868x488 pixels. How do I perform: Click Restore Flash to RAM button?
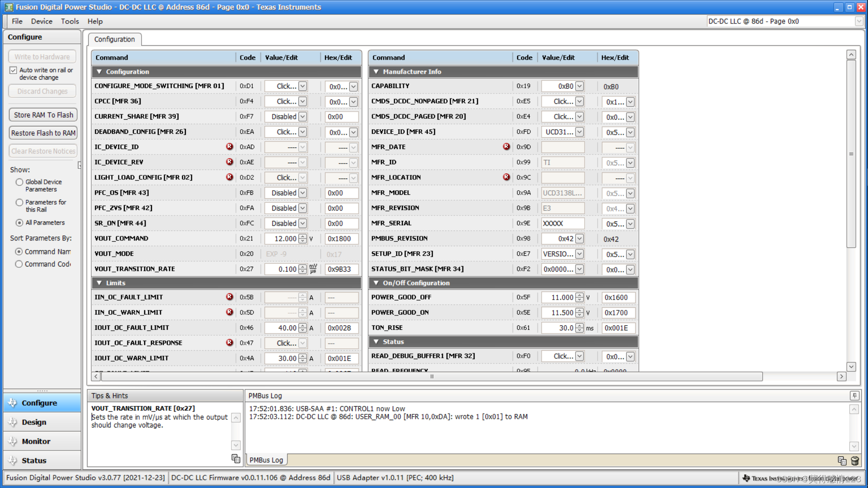[43, 133]
